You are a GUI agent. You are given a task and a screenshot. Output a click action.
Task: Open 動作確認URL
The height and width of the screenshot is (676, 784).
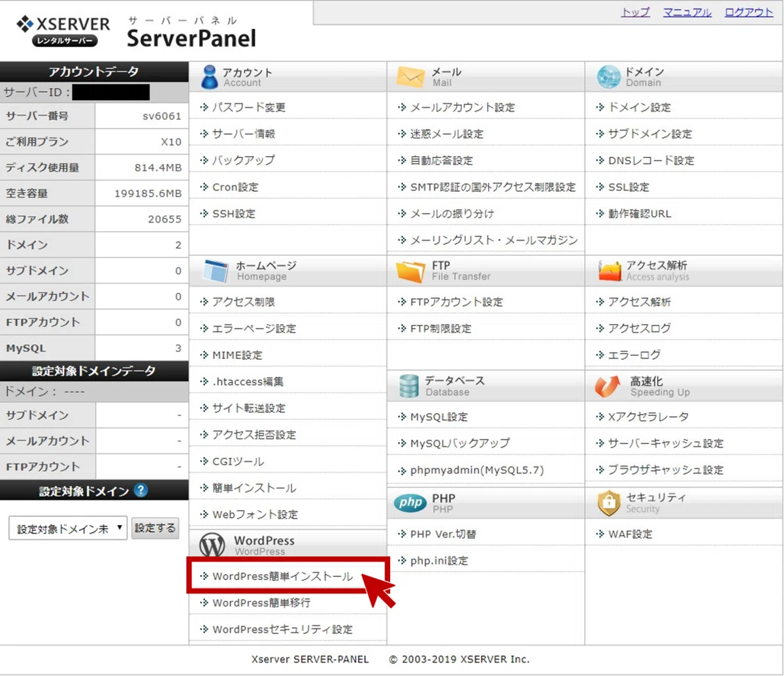tap(640, 214)
